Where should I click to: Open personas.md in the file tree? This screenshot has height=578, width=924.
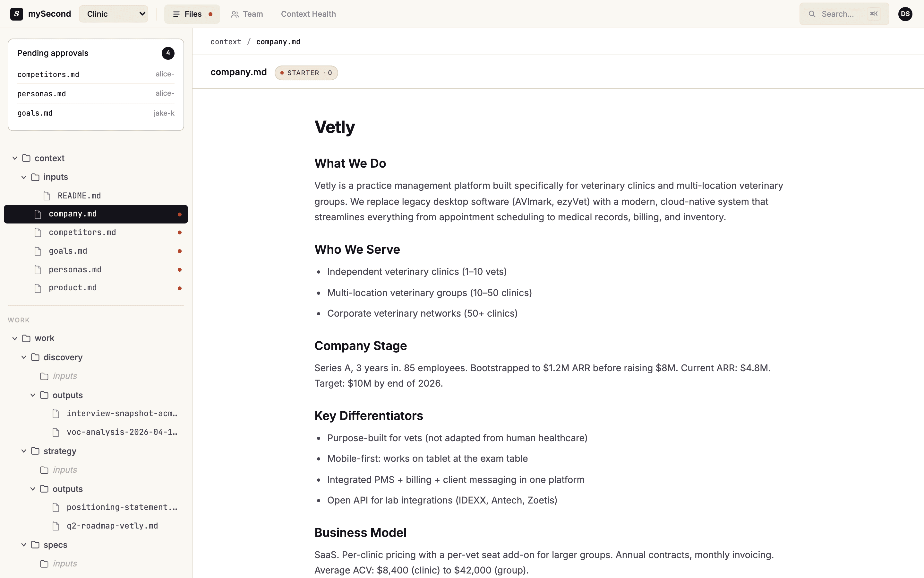(96, 269)
